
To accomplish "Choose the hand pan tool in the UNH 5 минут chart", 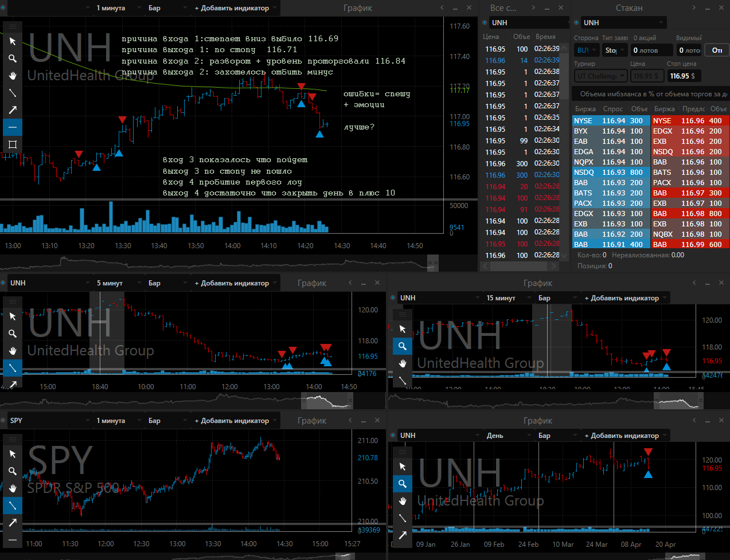I will pyautogui.click(x=13, y=351).
